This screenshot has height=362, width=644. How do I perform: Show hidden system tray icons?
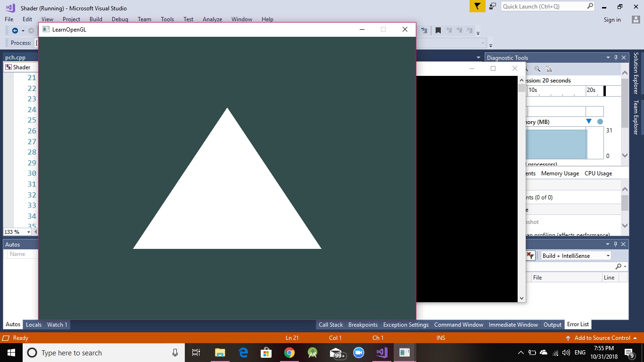tap(520, 353)
